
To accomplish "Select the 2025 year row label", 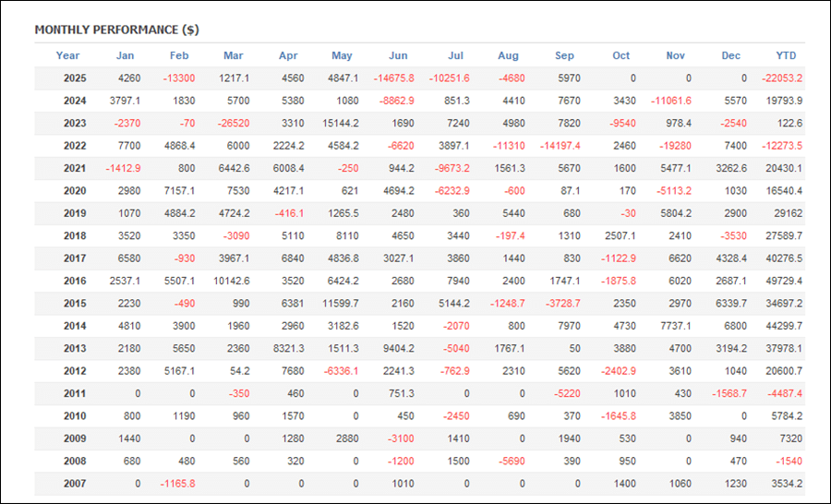I will click(x=75, y=78).
